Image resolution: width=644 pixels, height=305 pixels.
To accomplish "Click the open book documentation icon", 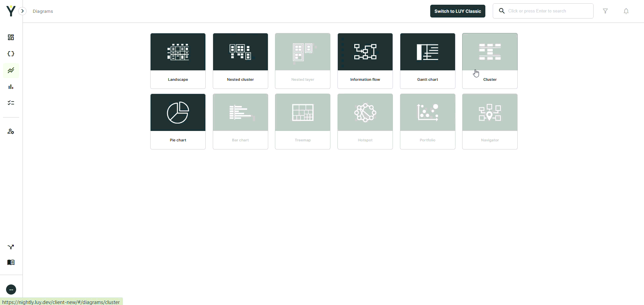I will (11, 263).
